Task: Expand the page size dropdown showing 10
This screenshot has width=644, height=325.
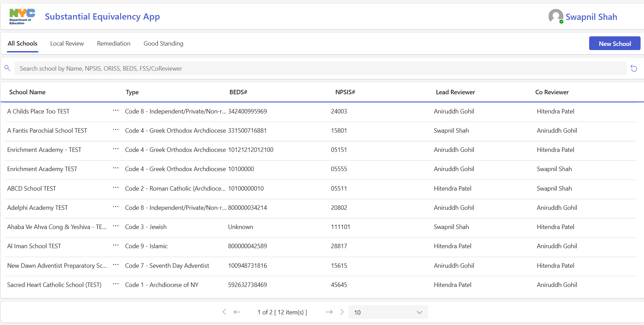Action: coord(388,312)
